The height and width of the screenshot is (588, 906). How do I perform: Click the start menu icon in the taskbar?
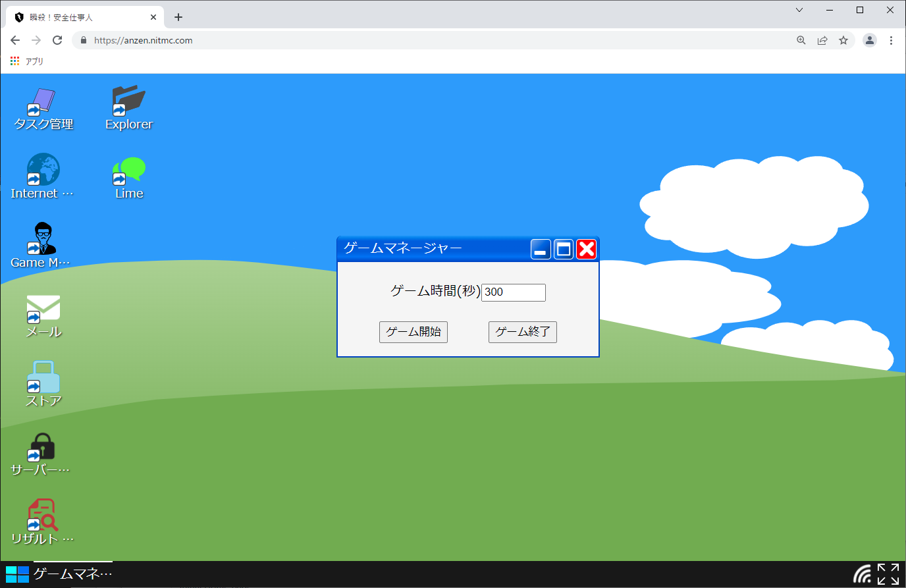(x=17, y=574)
